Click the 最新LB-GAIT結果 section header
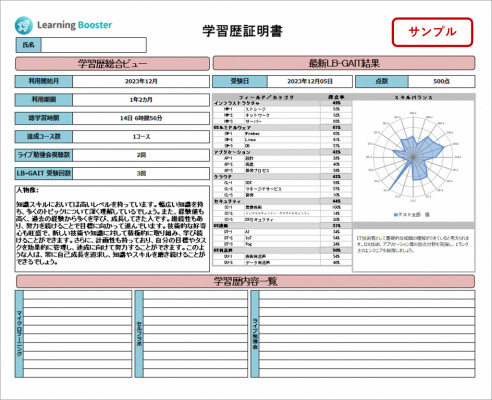492x400 pixels. point(344,63)
